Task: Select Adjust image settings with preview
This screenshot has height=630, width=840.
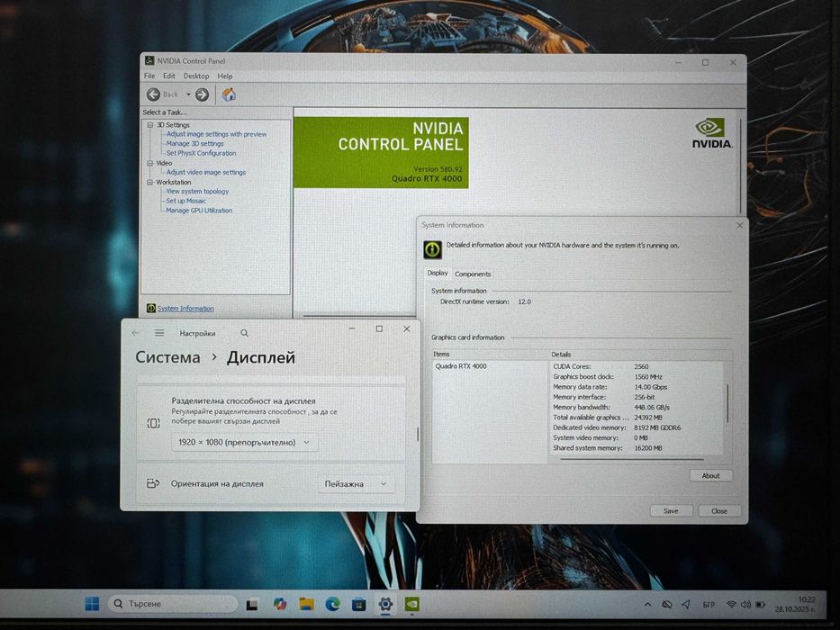Action: pyautogui.click(x=216, y=134)
